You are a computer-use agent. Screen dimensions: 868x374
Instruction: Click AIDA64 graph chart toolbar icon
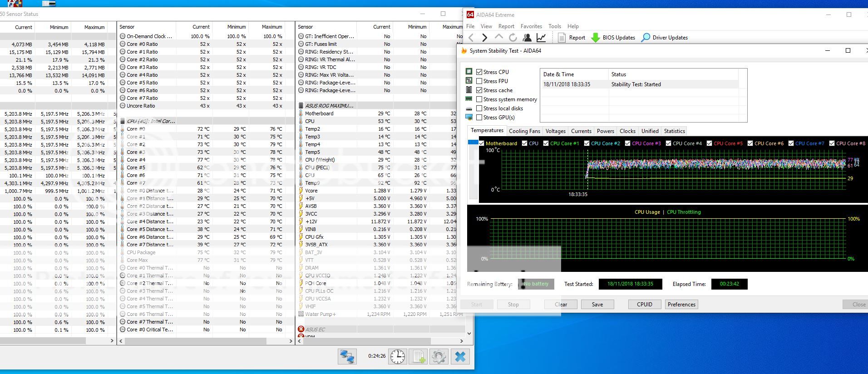point(541,38)
